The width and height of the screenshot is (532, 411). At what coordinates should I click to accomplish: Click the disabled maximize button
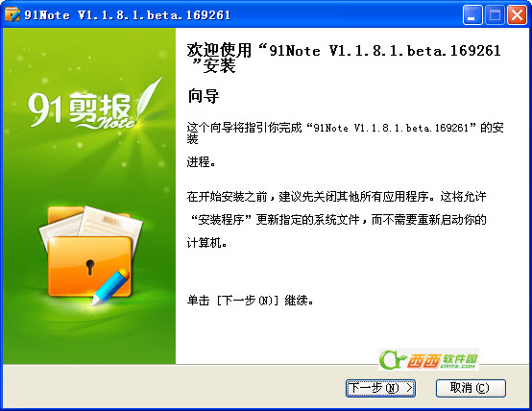[x=495, y=15]
